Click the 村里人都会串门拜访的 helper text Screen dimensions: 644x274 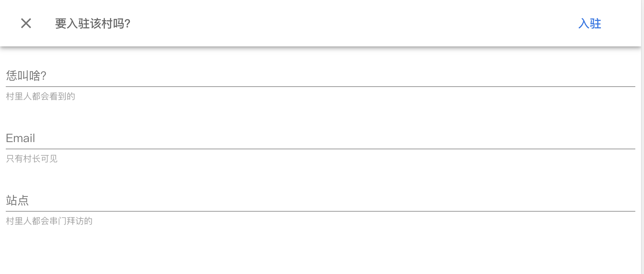coord(49,221)
